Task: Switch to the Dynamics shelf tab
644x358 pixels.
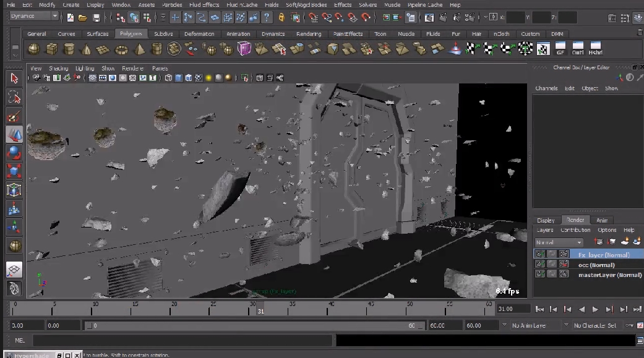Action: click(273, 34)
